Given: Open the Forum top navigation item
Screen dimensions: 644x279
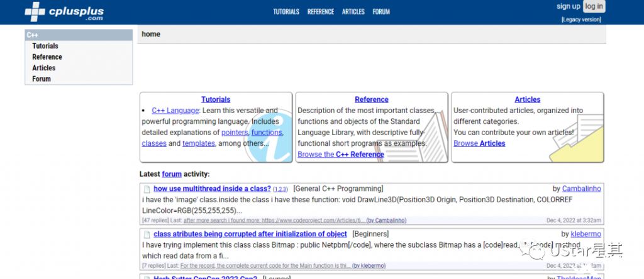Looking at the screenshot, I should 381,11.
